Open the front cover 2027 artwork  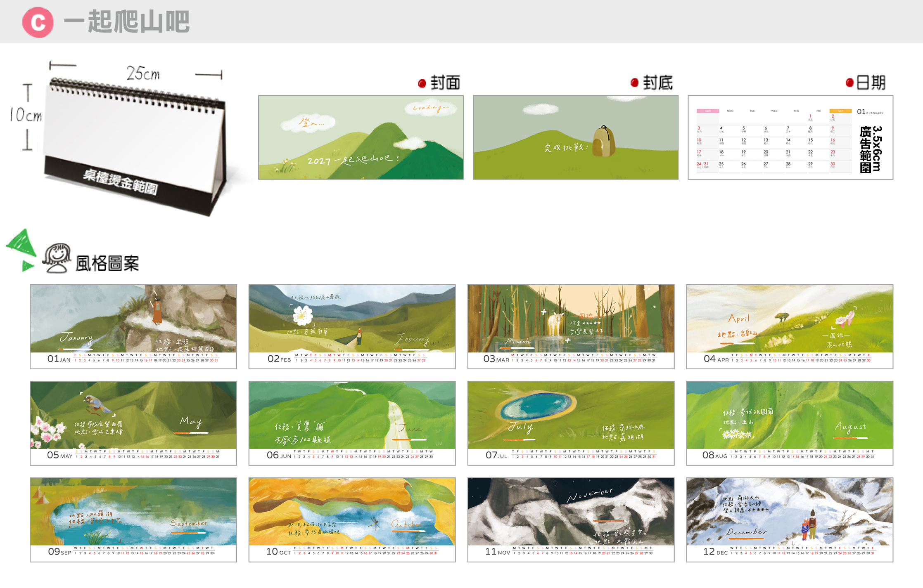361,137
